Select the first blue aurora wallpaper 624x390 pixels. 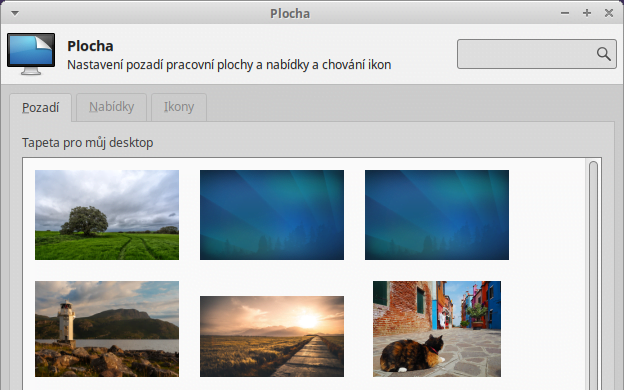272,215
